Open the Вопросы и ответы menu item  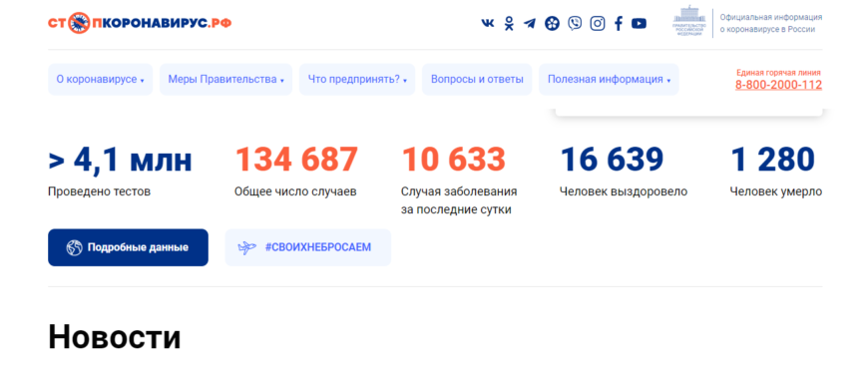click(477, 79)
